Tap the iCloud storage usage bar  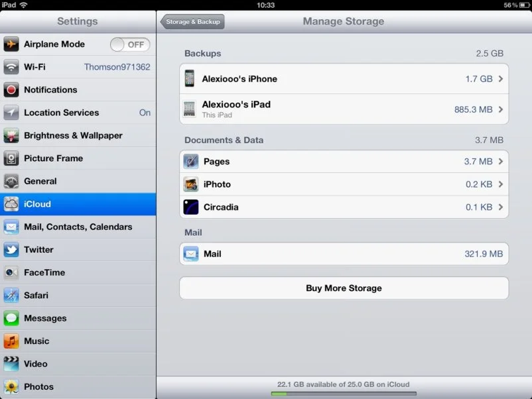[x=344, y=394]
